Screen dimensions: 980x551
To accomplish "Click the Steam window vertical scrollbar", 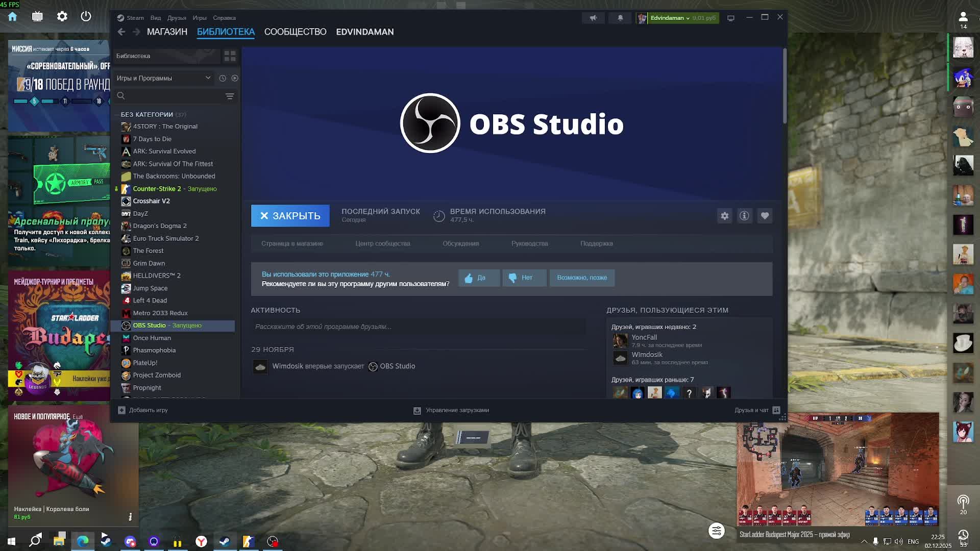I will (784, 87).
